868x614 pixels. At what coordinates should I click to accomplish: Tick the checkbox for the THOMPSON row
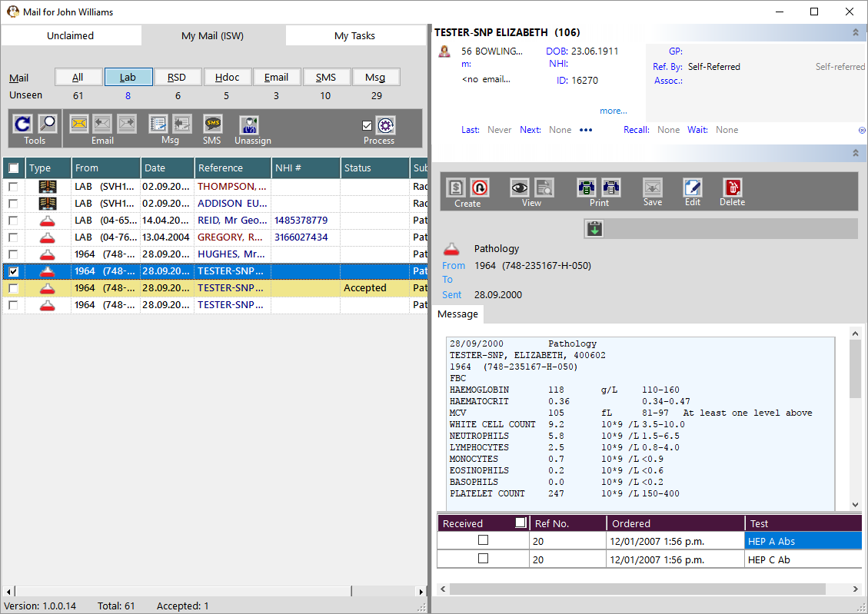(x=13, y=187)
